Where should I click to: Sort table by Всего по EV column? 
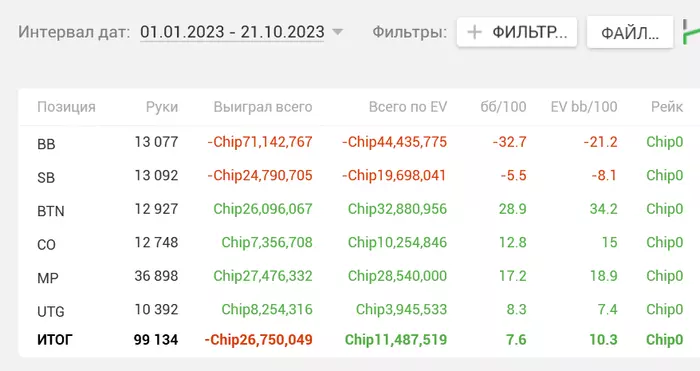click(x=408, y=107)
